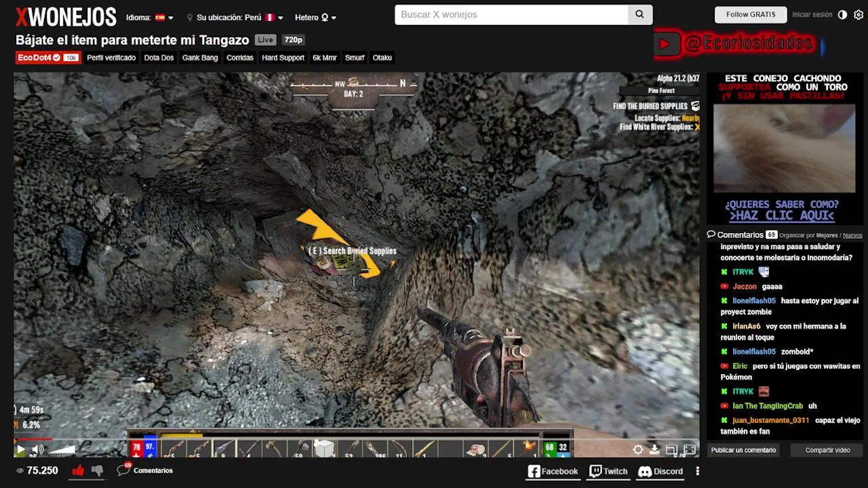Click the Comentarios header chat icon
The height and width of the screenshot is (488, 868).
tap(711, 235)
